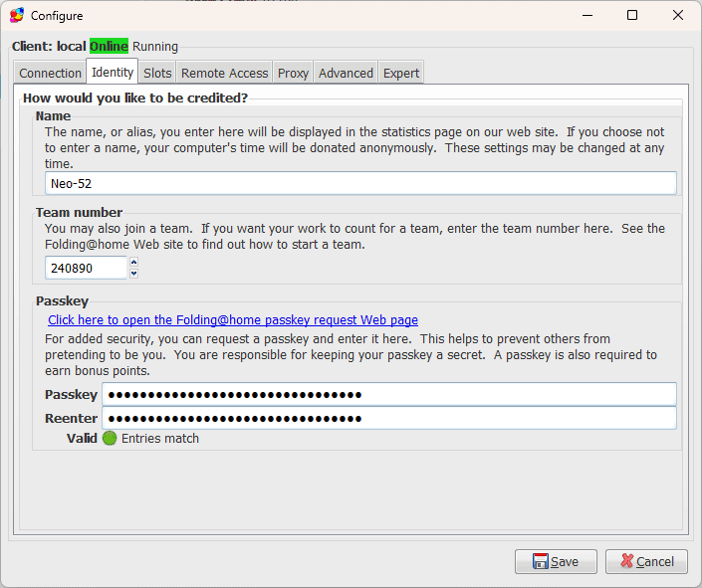Open the Slots tab
Image resolution: width=702 pixels, height=588 pixels.
[157, 73]
